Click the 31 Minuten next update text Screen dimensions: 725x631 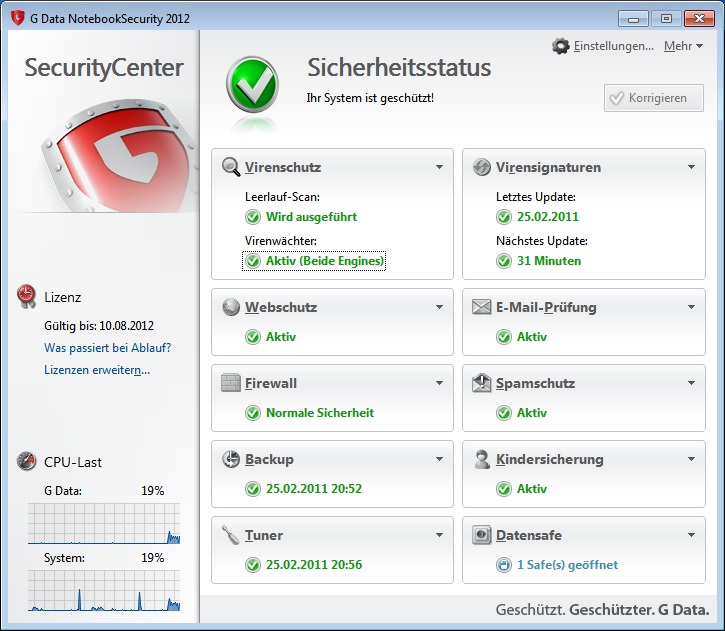tap(549, 261)
